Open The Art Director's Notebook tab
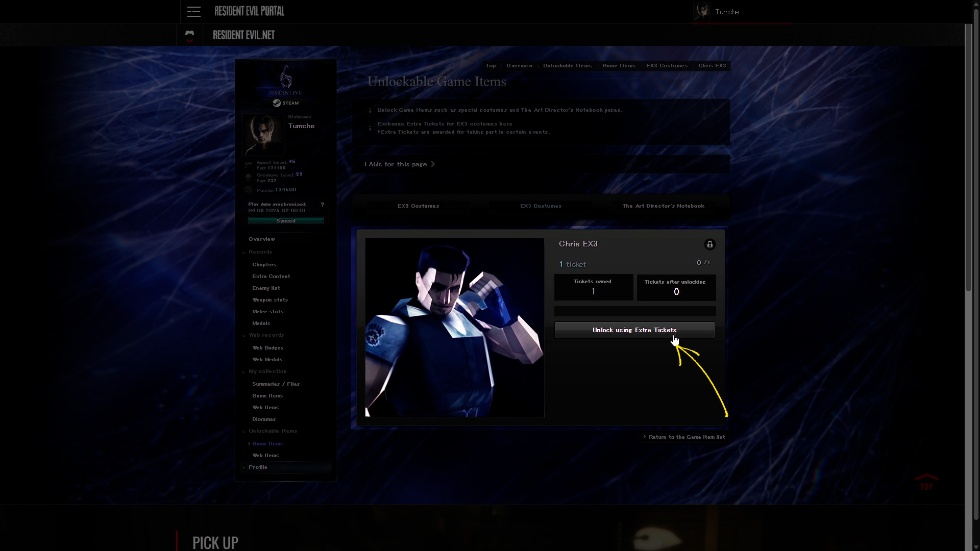Image resolution: width=980 pixels, height=551 pixels. (664, 206)
